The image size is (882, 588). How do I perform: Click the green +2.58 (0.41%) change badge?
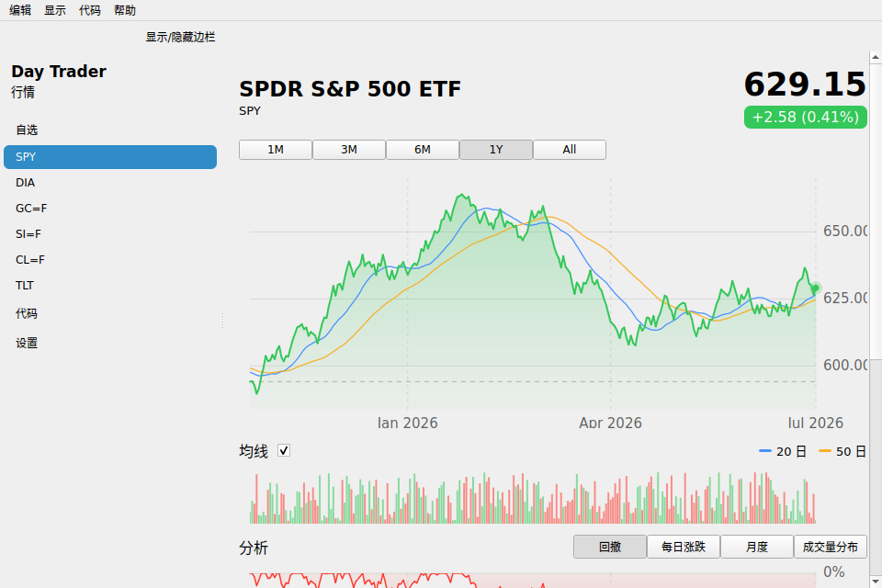coord(806,117)
